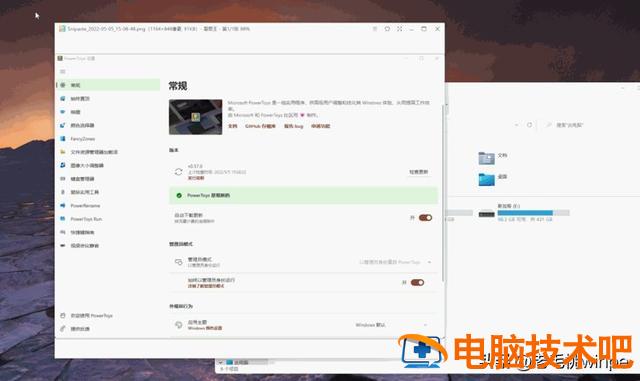The width and height of the screenshot is (640, 381).
Task: Open the 详细了解管理员模式 learn more link
Action: click(x=206, y=286)
